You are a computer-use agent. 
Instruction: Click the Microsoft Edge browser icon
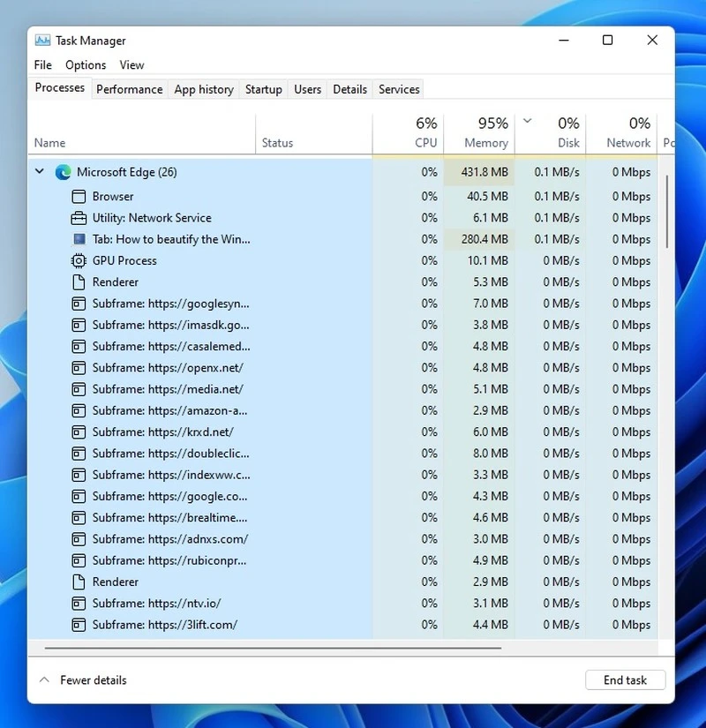(63, 172)
